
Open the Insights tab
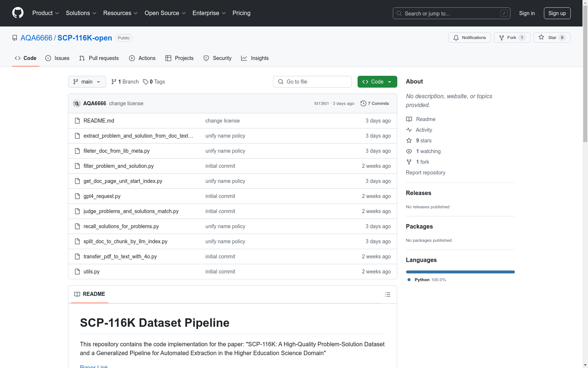[255, 58]
